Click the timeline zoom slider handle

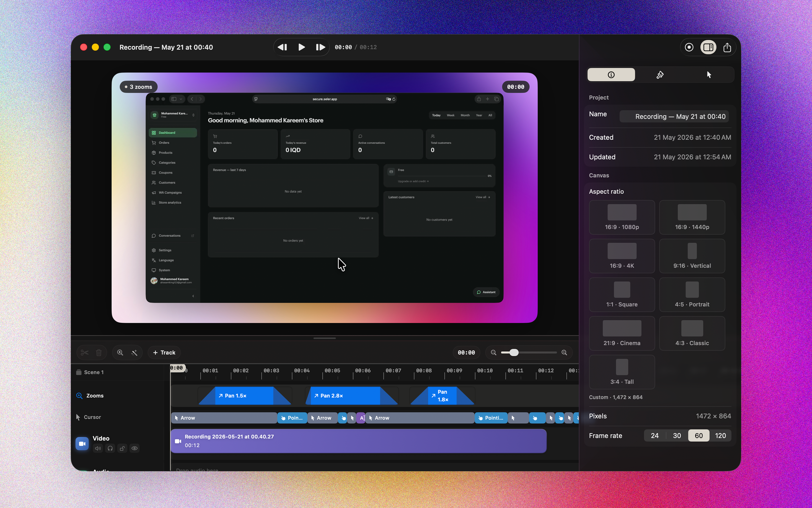(514, 352)
